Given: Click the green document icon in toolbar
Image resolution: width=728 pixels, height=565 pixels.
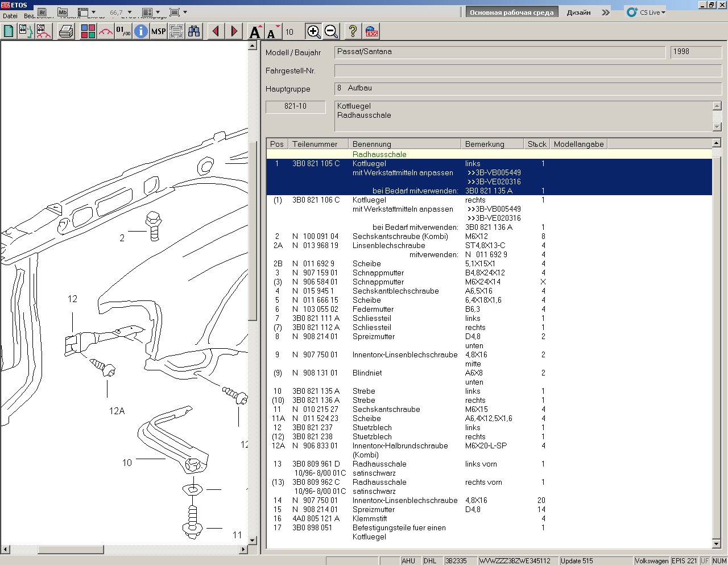Looking at the screenshot, I should click(9, 31).
